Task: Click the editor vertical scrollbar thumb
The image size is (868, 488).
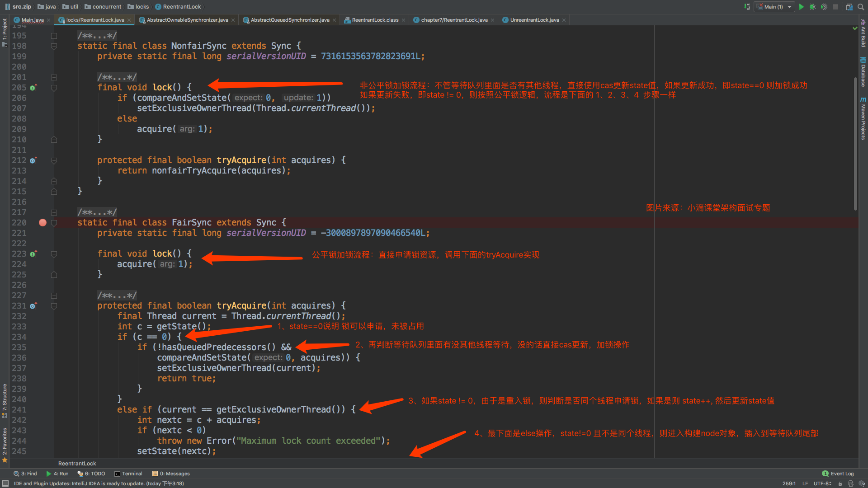Action: click(855, 144)
